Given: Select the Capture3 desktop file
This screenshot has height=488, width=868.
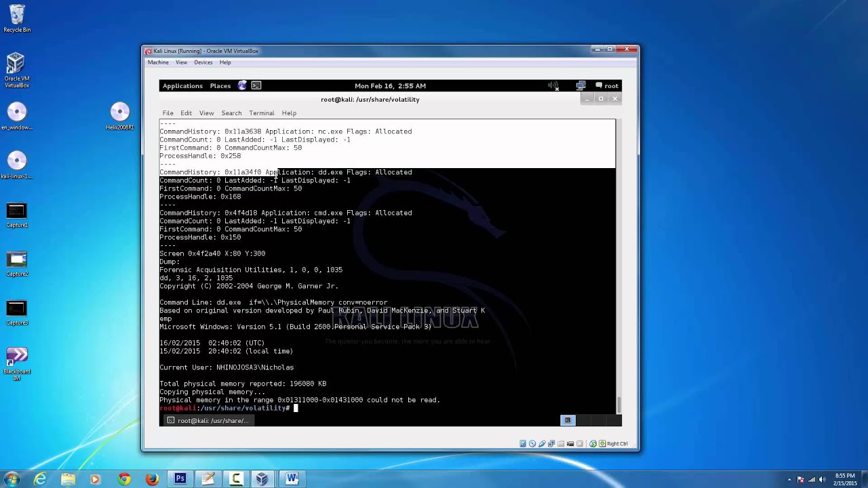Looking at the screenshot, I should pyautogui.click(x=17, y=312).
